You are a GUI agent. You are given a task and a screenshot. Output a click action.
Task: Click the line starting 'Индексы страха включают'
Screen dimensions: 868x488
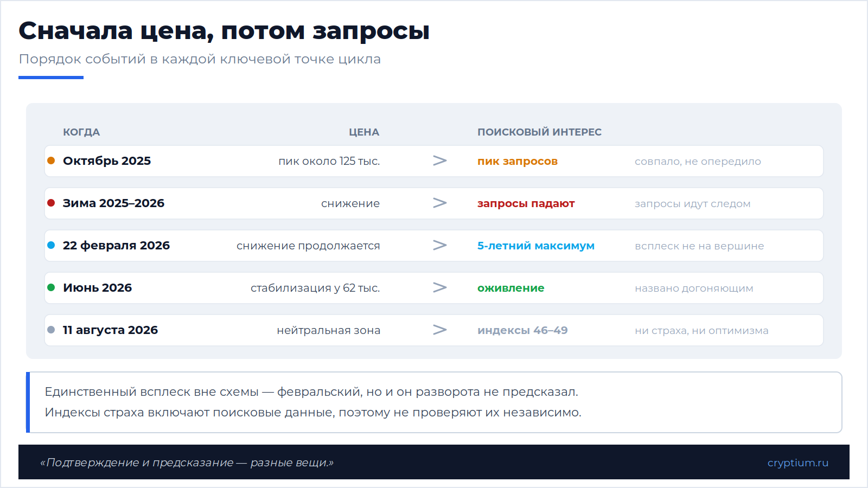point(313,412)
